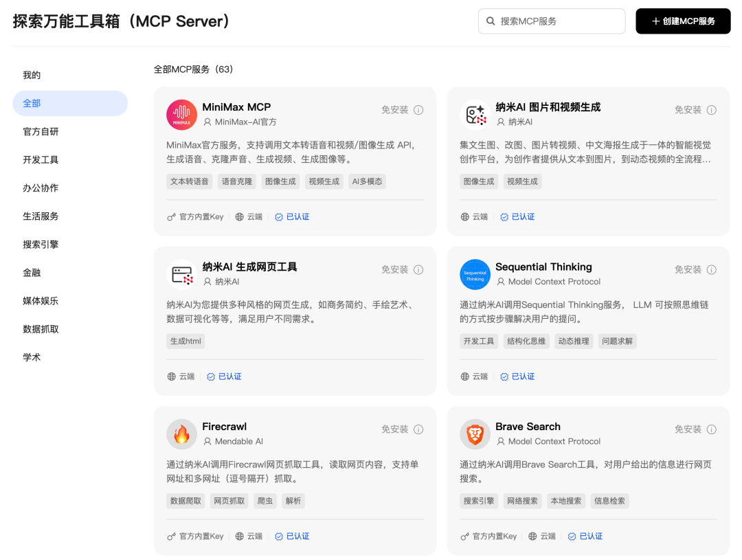This screenshot has height=560, width=742.
Task: Click the 网络搜索 tag
Action: (522, 501)
